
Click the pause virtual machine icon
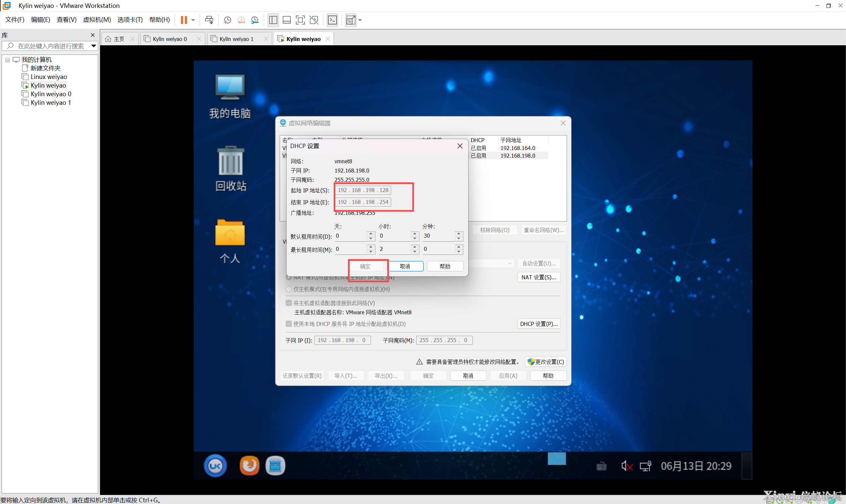[x=184, y=20]
